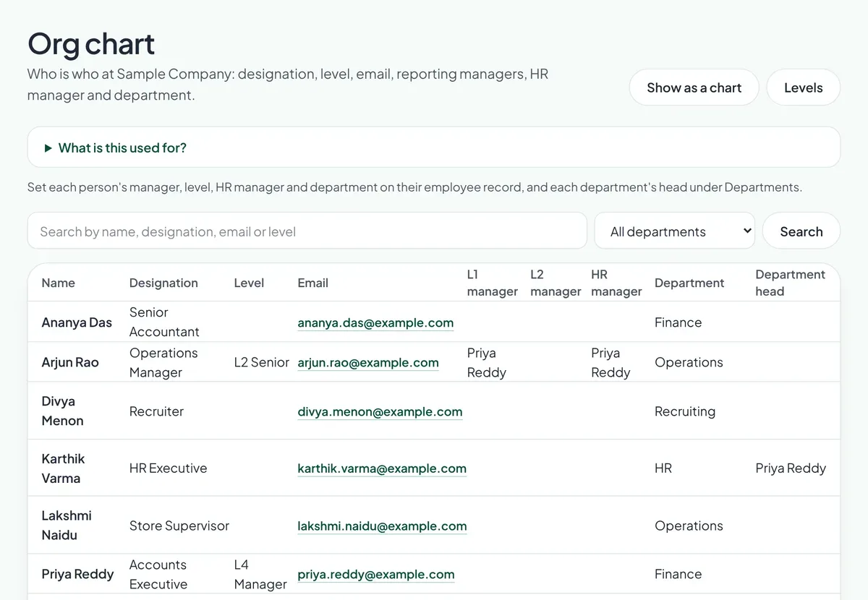
Task: Select the name Priya Reddy in Name column
Action: click(77, 574)
